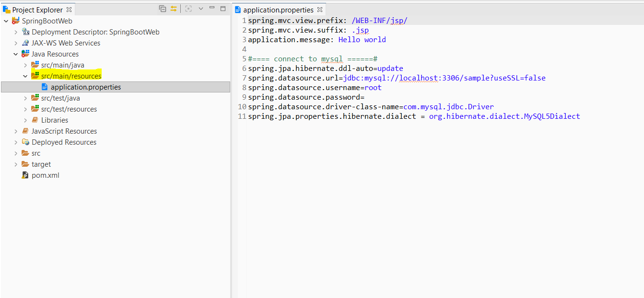Collapse the Java Resources node
Viewport: 644px width, 298px height.
point(15,54)
